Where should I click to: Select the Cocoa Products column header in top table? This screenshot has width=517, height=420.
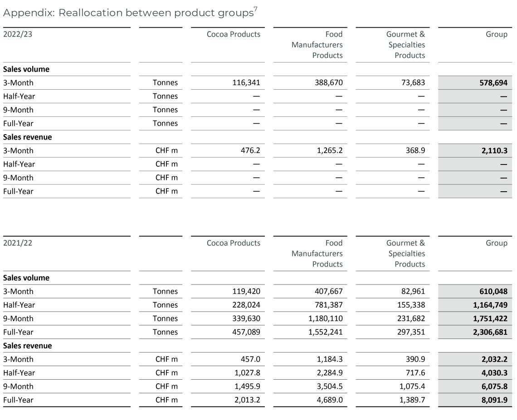(x=234, y=34)
